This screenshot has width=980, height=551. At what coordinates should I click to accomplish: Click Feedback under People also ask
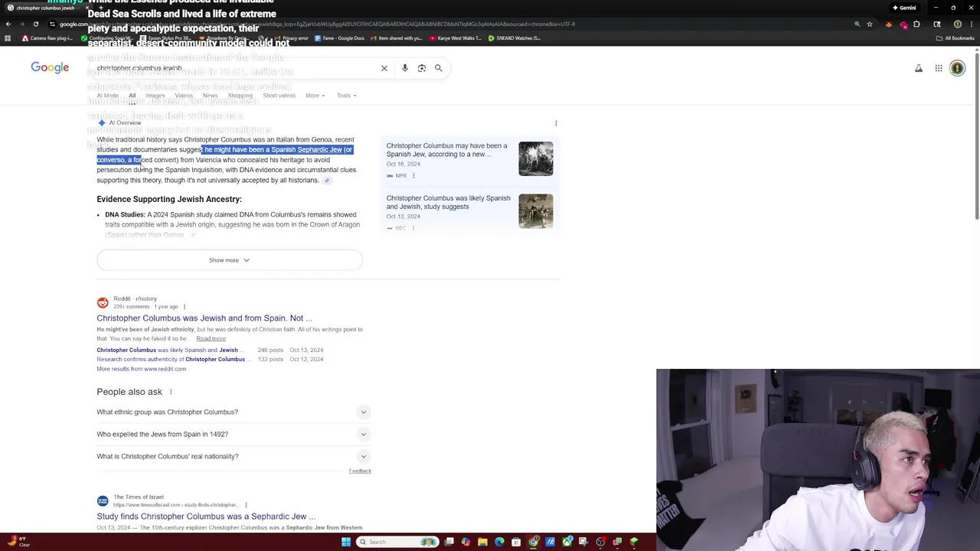pyautogui.click(x=360, y=471)
